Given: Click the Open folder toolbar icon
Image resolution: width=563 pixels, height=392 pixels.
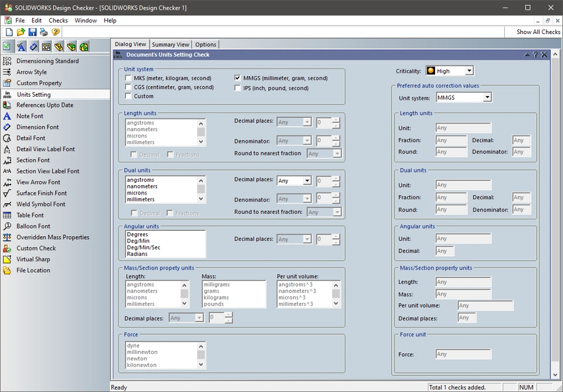Looking at the screenshot, I should coord(21,32).
